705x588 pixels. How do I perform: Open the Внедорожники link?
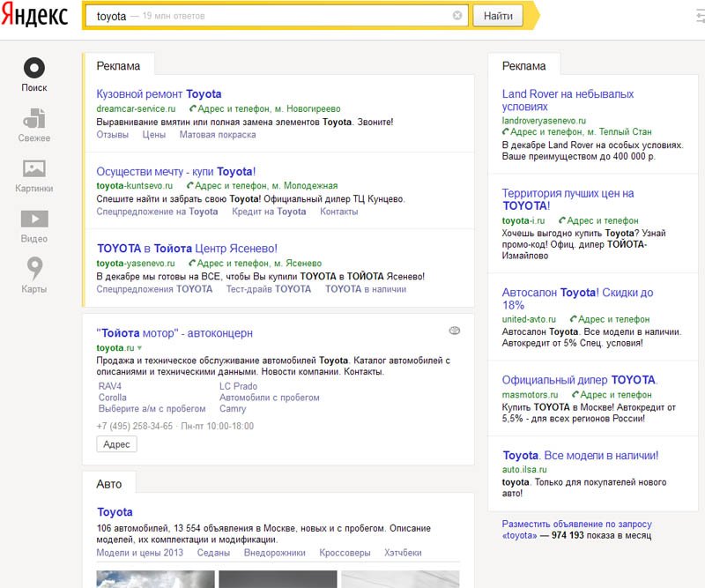click(x=274, y=553)
